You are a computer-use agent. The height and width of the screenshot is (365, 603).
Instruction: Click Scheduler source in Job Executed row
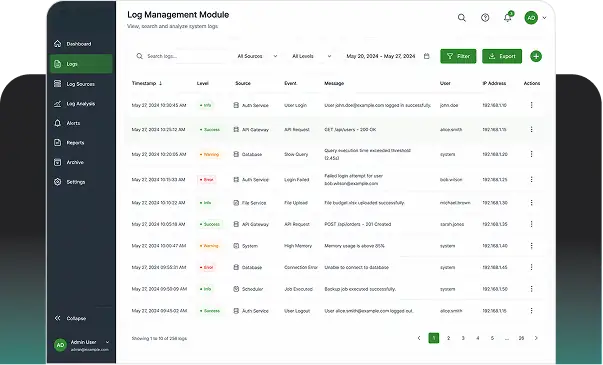[x=248, y=289]
